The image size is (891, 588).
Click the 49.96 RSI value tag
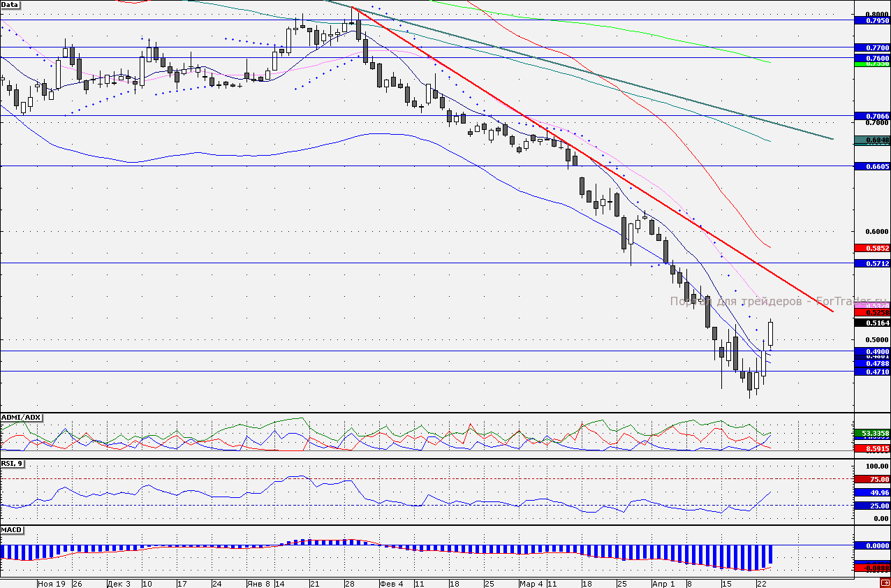(x=872, y=492)
